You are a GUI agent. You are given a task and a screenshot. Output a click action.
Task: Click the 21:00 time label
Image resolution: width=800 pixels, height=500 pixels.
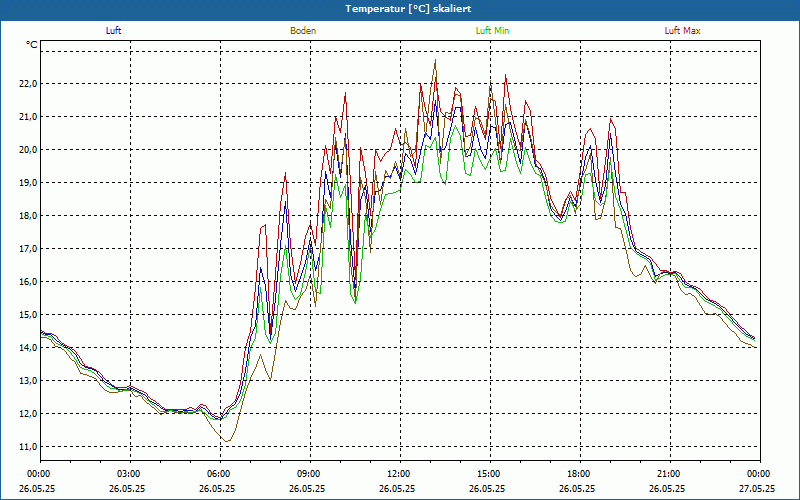click(x=670, y=474)
